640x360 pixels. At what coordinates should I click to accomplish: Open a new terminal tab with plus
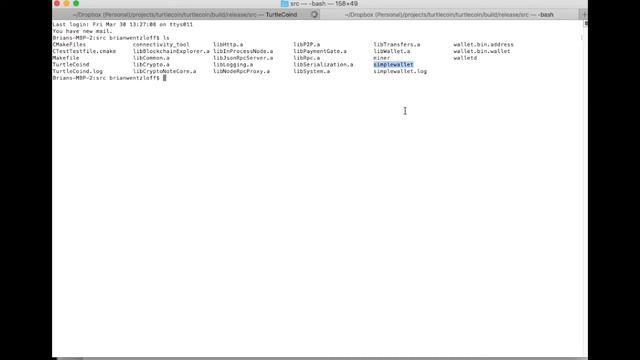point(584,14)
